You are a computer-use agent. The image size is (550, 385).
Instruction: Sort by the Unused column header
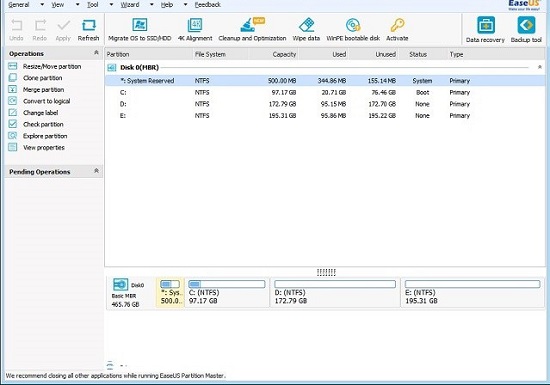click(374, 54)
